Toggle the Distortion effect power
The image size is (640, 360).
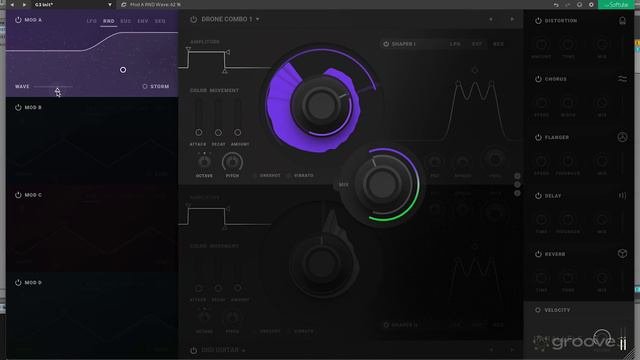click(x=538, y=20)
